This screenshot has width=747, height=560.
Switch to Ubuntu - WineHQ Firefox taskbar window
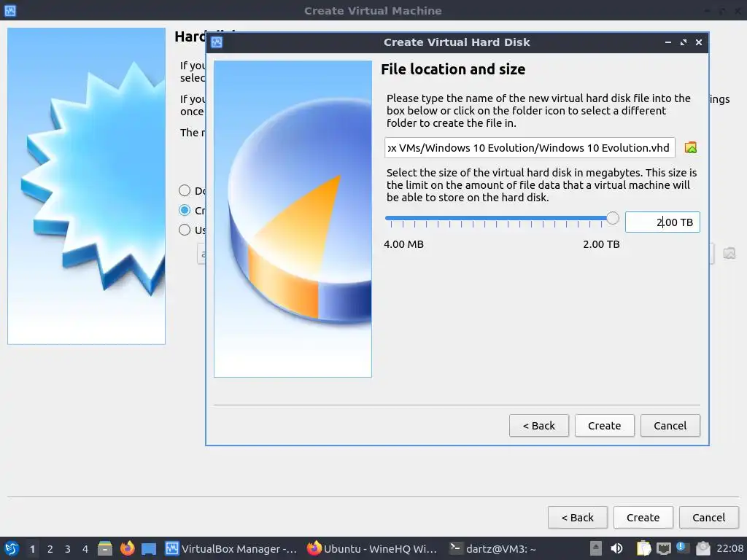(371, 548)
